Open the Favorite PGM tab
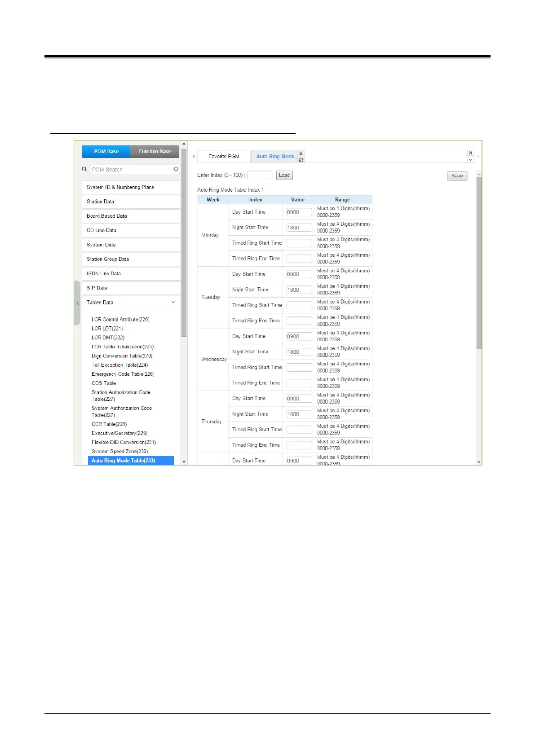Image resolution: width=535 pixels, height=756 pixels. 224,156
